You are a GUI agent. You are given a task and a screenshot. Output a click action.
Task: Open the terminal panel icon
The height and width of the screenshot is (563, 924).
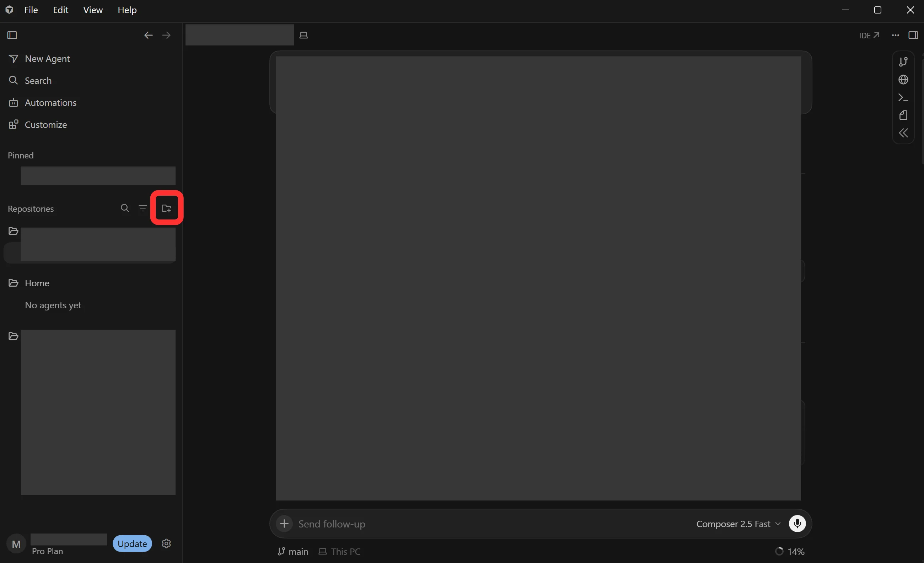[x=903, y=98]
